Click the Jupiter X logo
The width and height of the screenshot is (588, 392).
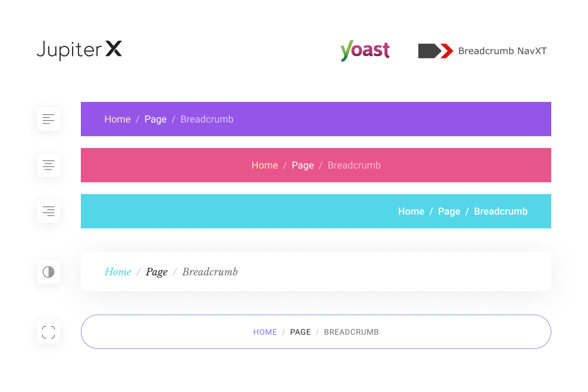point(79,50)
